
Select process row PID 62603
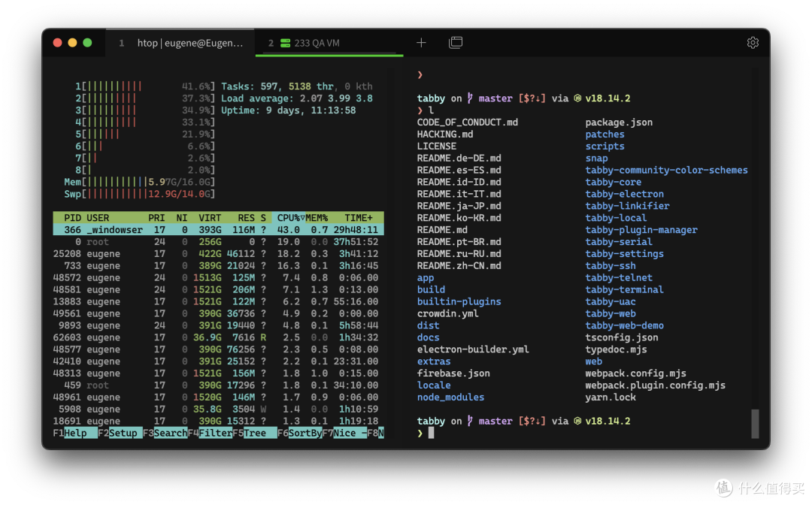(218, 337)
